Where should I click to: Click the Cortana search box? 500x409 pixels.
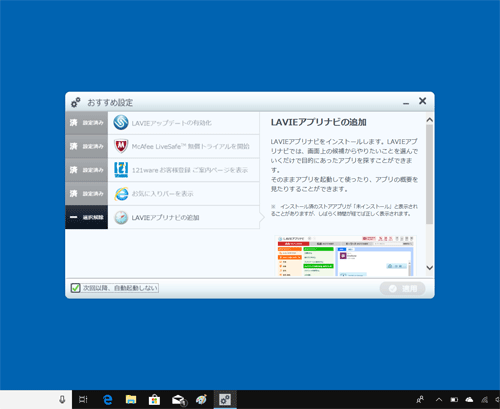36,399
